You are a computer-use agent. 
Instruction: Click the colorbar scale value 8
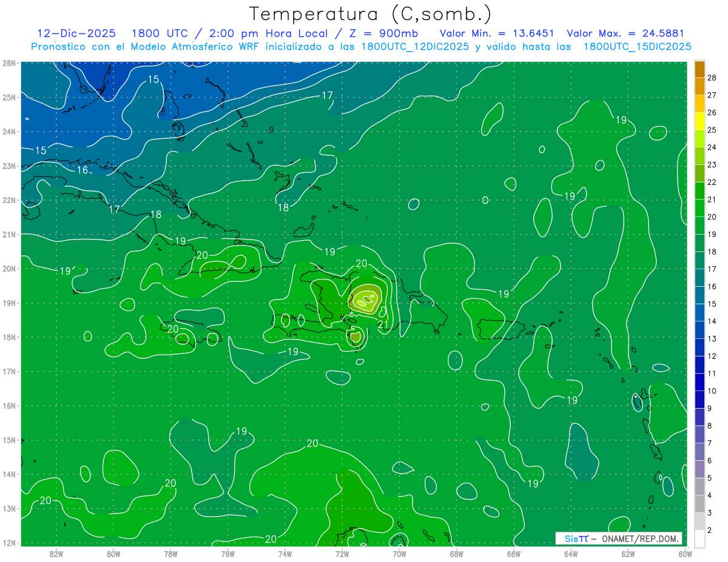[710, 426]
